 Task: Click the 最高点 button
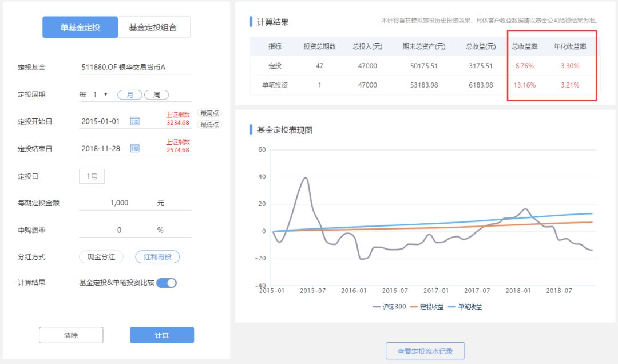pos(209,113)
